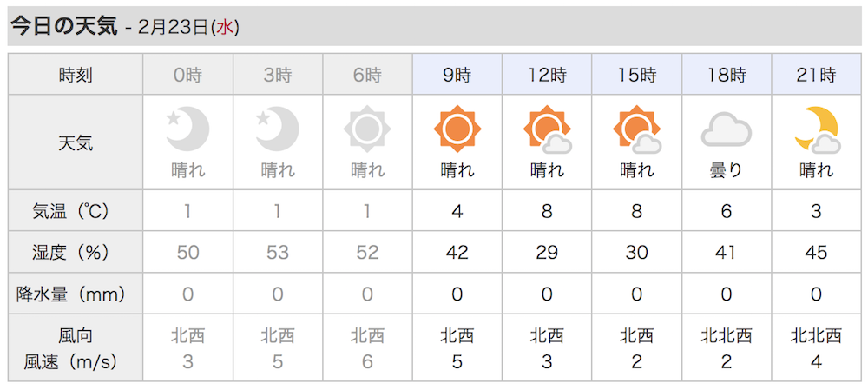Select the 降水量（mm） row label
Viewport: 868px width, 390px height.
coord(76,294)
